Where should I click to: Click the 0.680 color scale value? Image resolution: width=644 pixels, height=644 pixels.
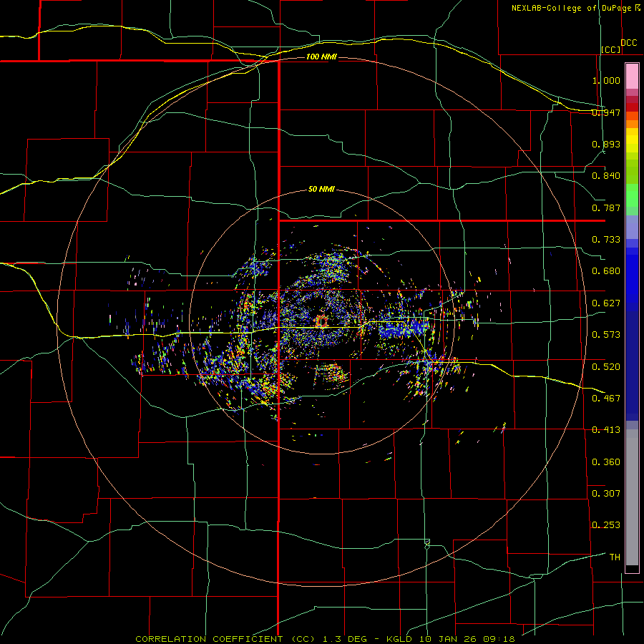606,271
